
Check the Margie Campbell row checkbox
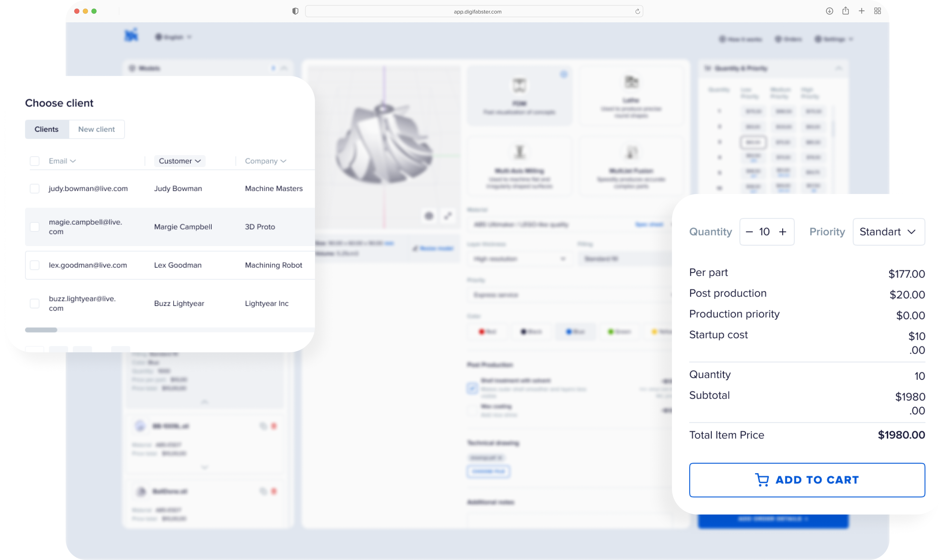(35, 227)
